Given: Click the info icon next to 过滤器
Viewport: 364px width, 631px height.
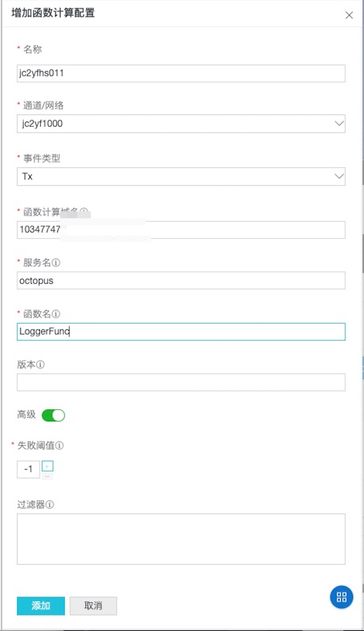Looking at the screenshot, I should (x=50, y=505).
